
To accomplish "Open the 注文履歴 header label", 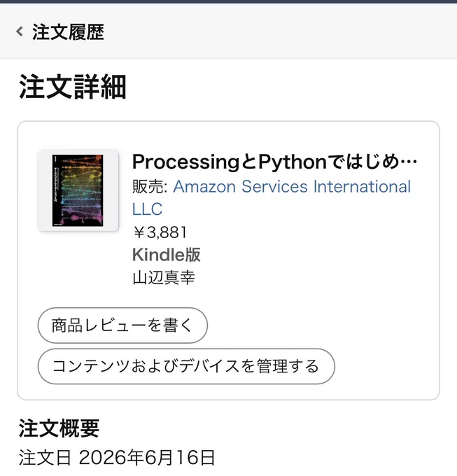I will [69, 32].
